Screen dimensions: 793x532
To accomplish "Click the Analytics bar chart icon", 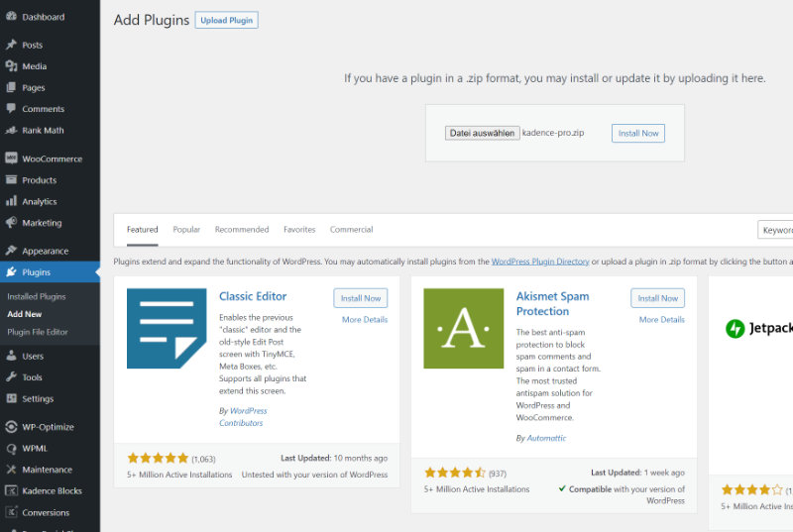I will pos(11,202).
